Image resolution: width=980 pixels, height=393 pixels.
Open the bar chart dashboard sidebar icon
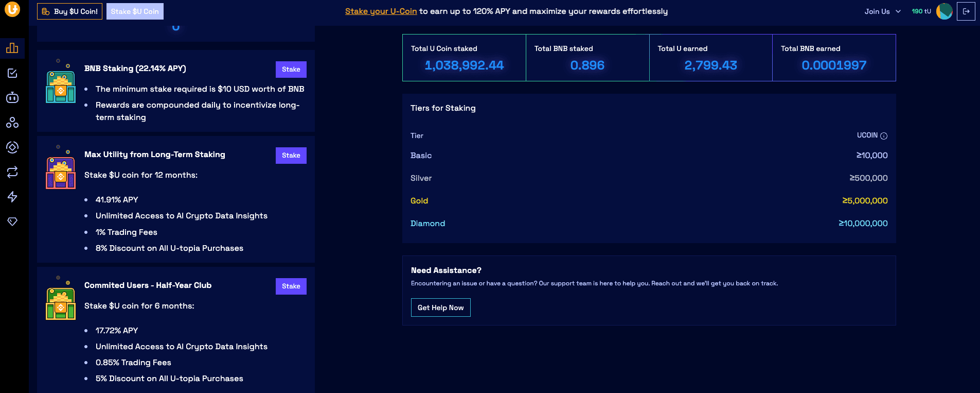pyautogui.click(x=12, y=48)
